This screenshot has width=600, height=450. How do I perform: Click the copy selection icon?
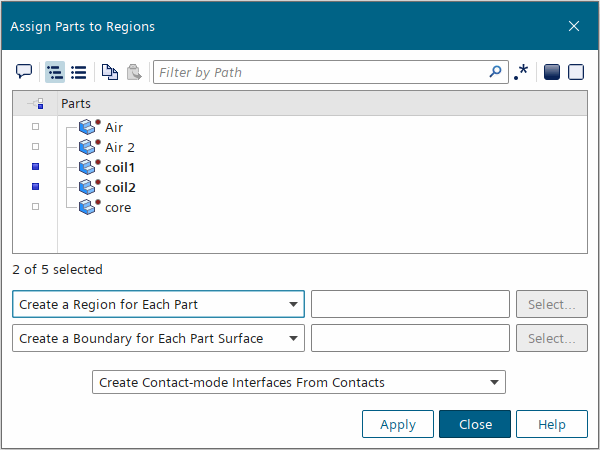tap(110, 72)
